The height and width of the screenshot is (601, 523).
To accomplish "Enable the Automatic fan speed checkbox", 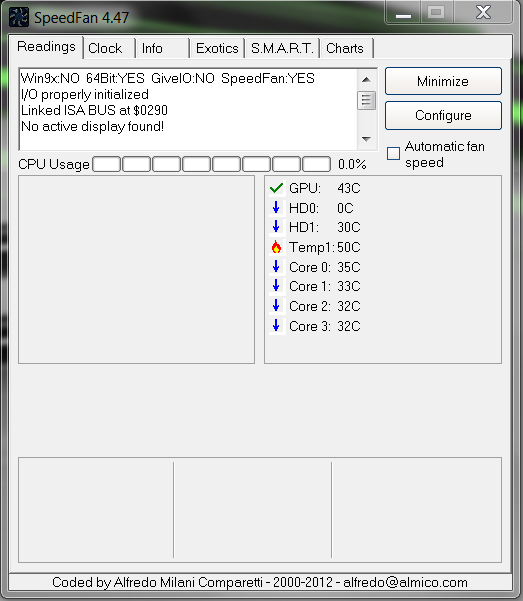I will point(393,154).
